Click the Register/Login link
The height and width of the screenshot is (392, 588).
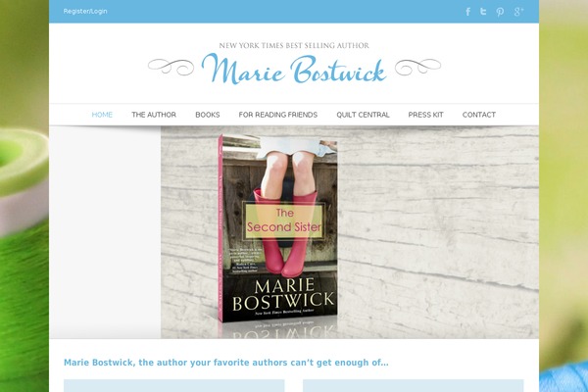[85, 11]
